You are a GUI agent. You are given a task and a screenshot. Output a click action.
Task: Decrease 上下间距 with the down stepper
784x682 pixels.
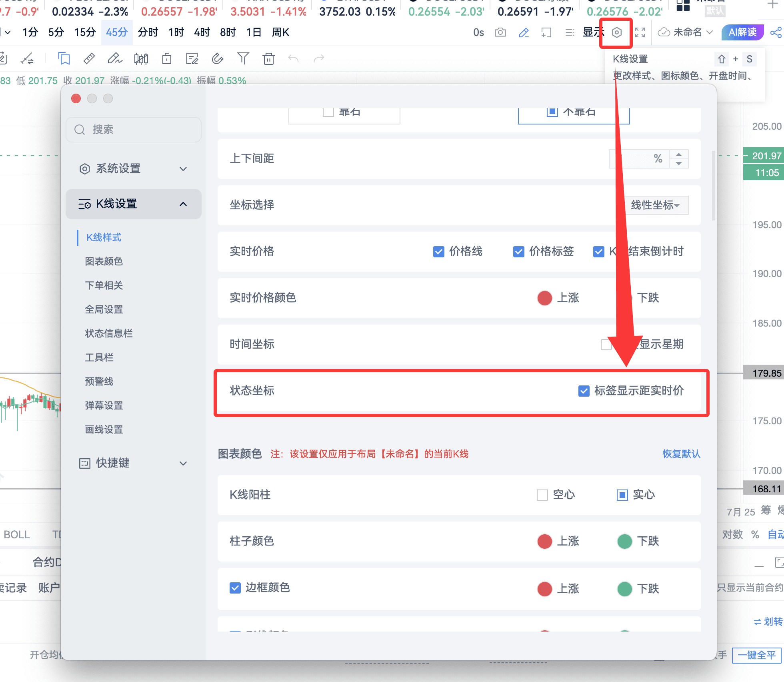(679, 164)
